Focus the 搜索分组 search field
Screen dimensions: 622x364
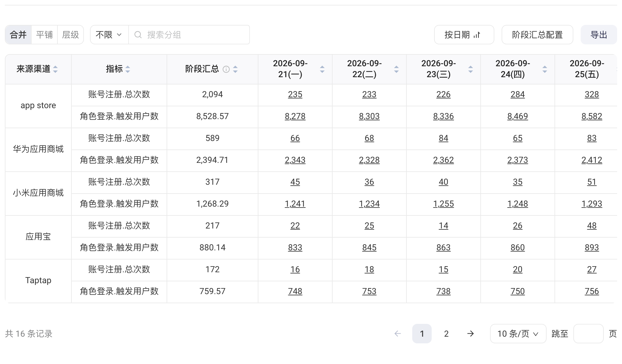pyautogui.click(x=189, y=35)
